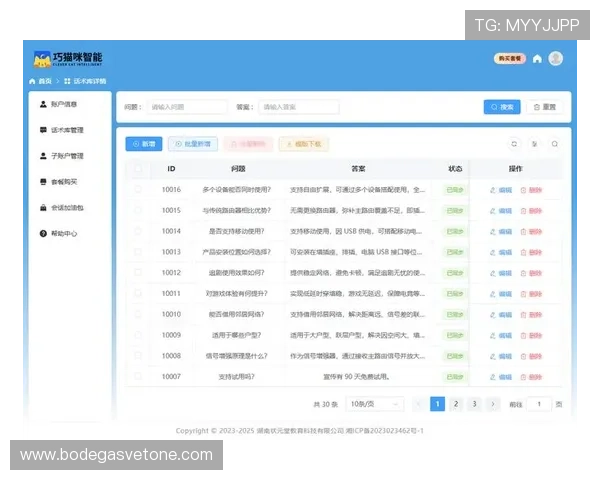Click the 话术库详情 breadcrumb item
The height and width of the screenshot is (480, 600).
85,81
